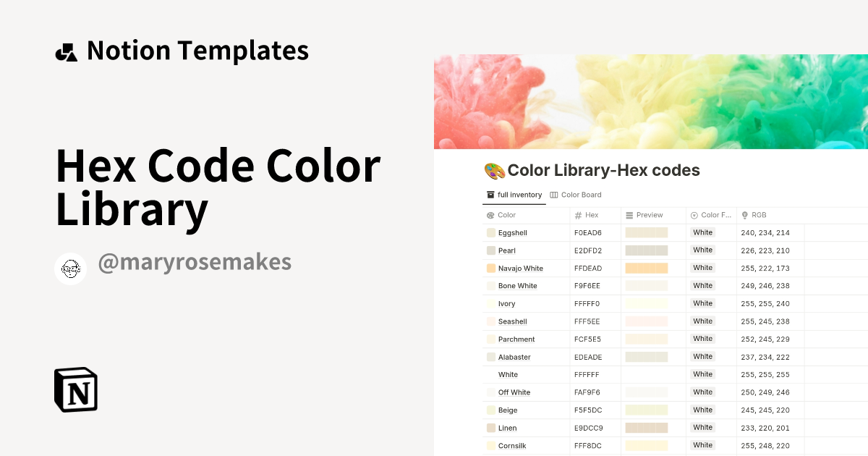This screenshot has width=868, height=456.
Task: Click the White tag on the Pearl row
Action: coord(702,250)
